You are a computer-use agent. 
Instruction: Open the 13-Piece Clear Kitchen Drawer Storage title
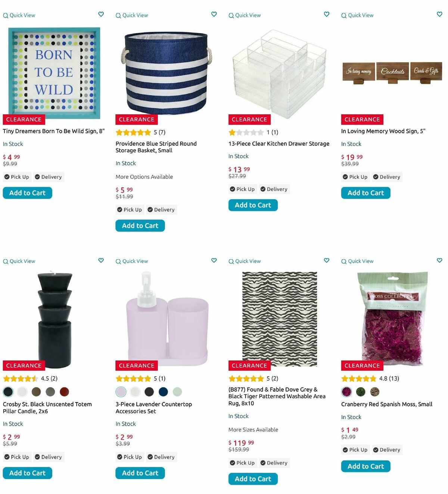(279, 144)
